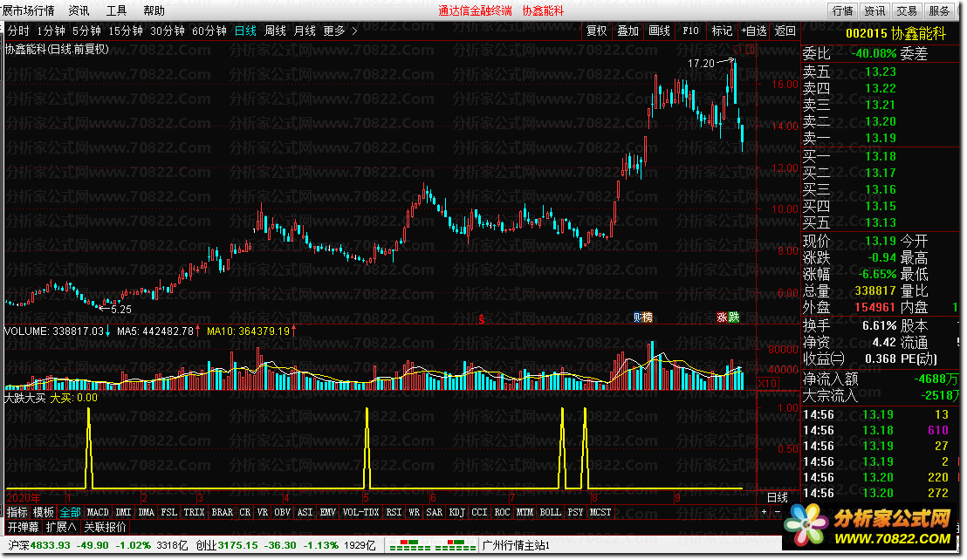Viewport: 967px width, 560px height.
Task: Switch to 5分钟 chart
Action: (86, 31)
